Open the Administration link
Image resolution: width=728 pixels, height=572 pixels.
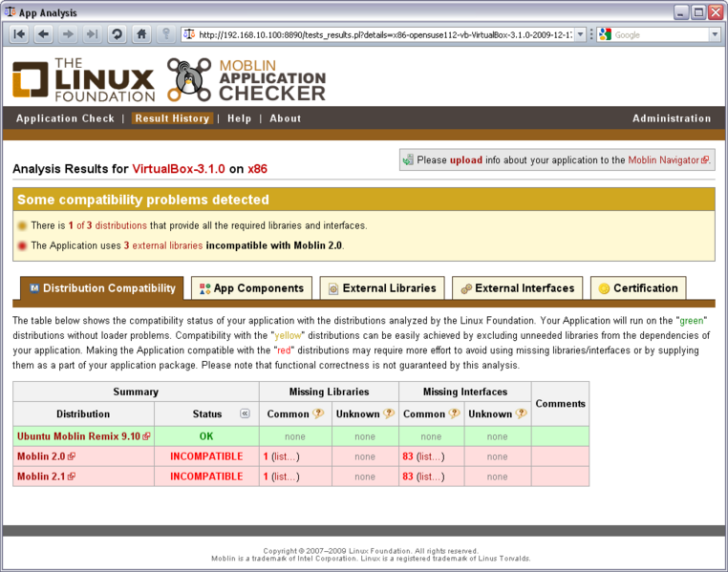672,118
